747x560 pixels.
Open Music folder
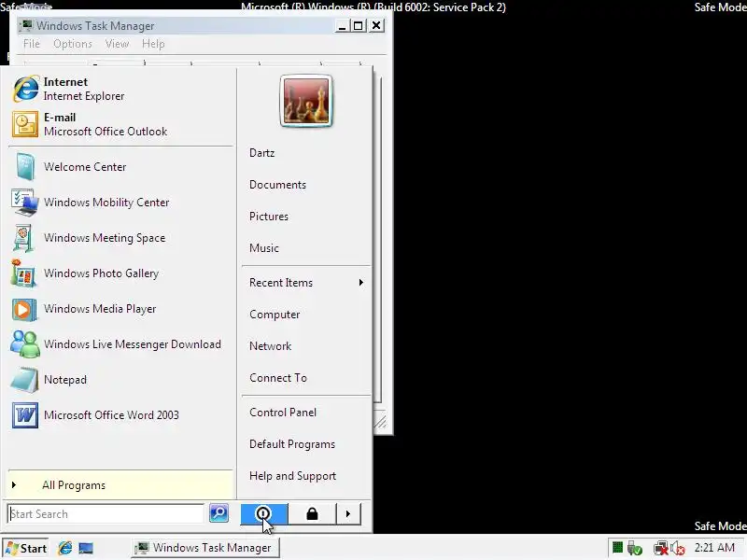point(306,248)
